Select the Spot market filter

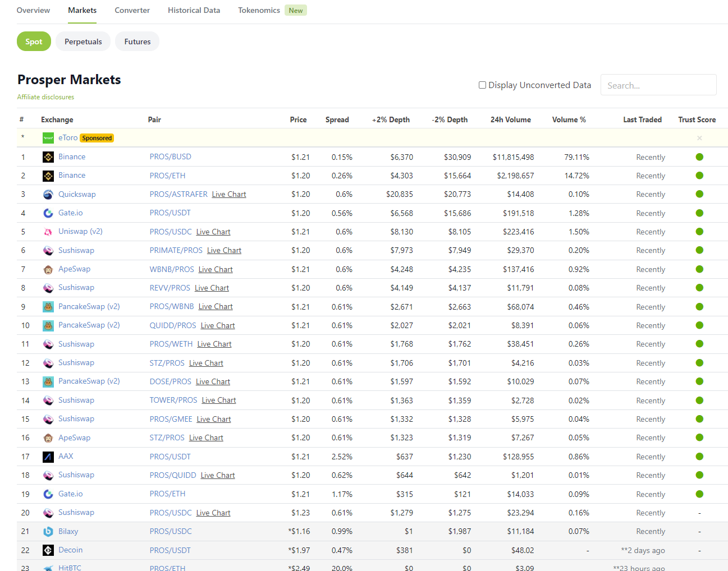(34, 42)
